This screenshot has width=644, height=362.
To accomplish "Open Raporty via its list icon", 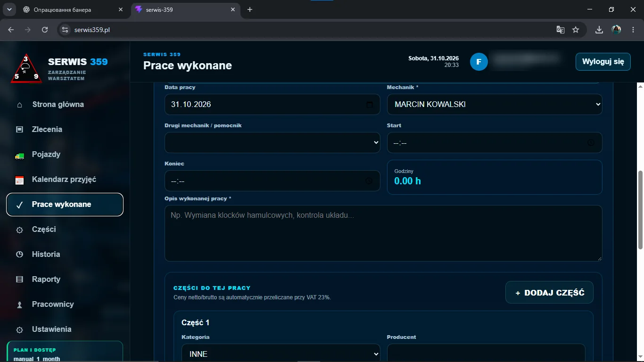I will point(19,280).
